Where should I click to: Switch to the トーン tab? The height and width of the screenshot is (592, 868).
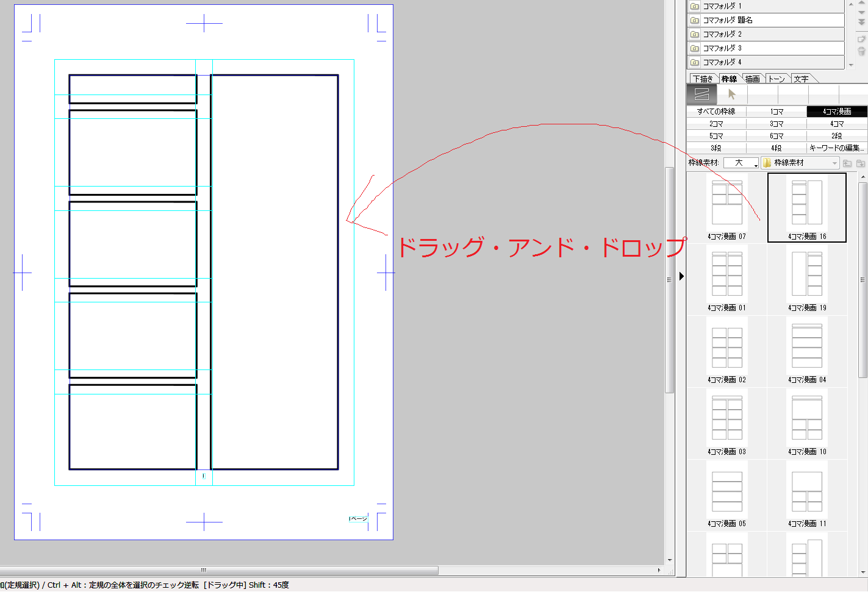click(777, 79)
